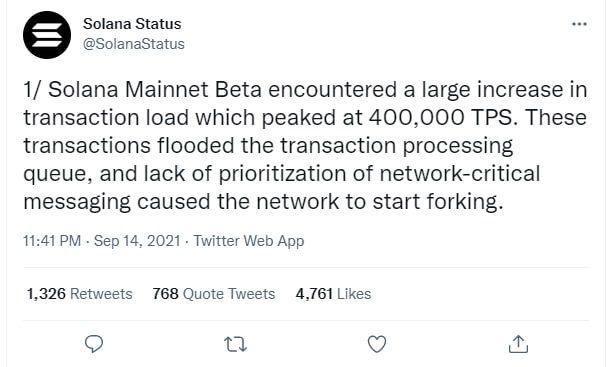Image resolution: width=610 pixels, height=367 pixels.
Task: Open the three-dot more options menu
Action: 579,24
